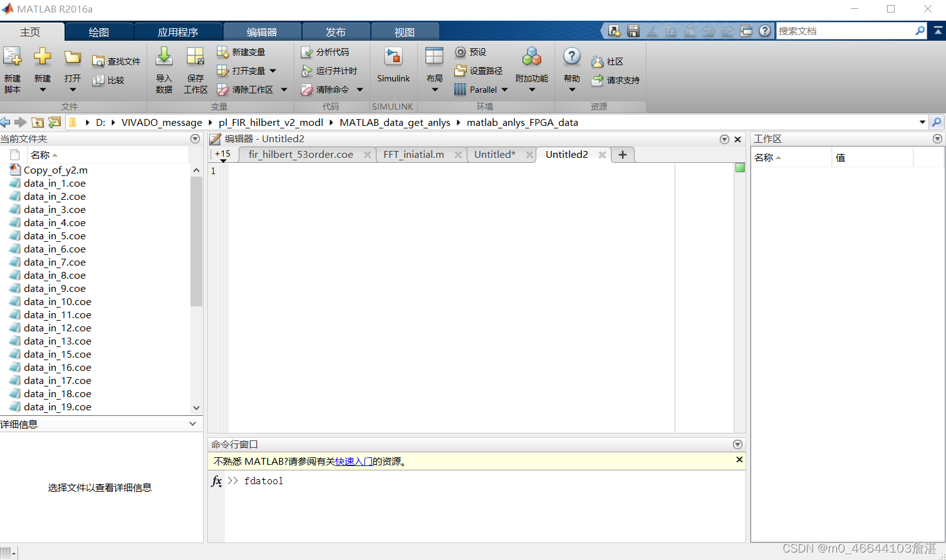Open the Layout (布局) icon
The image size is (946, 560).
pos(434,57)
